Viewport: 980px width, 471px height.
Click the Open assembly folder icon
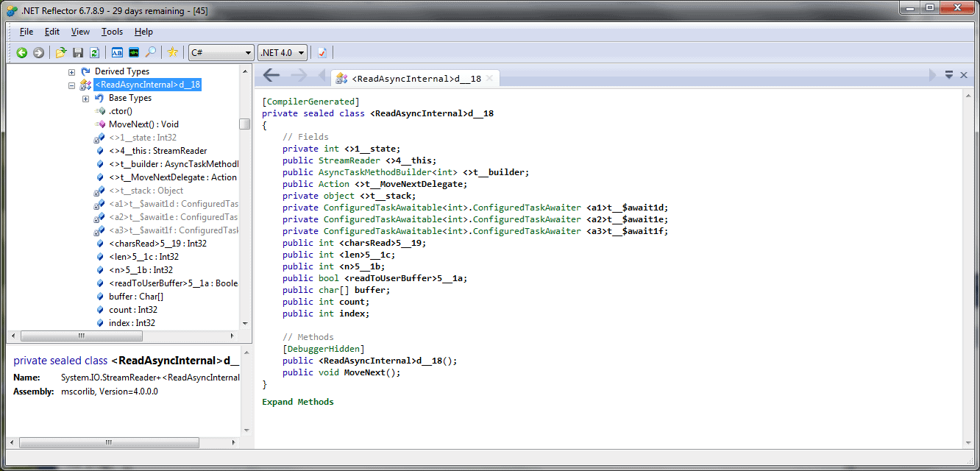point(61,52)
